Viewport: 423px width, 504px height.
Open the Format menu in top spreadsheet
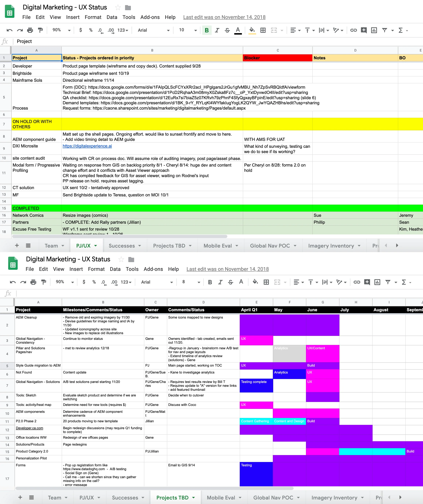pyautogui.click(x=93, y=17)
